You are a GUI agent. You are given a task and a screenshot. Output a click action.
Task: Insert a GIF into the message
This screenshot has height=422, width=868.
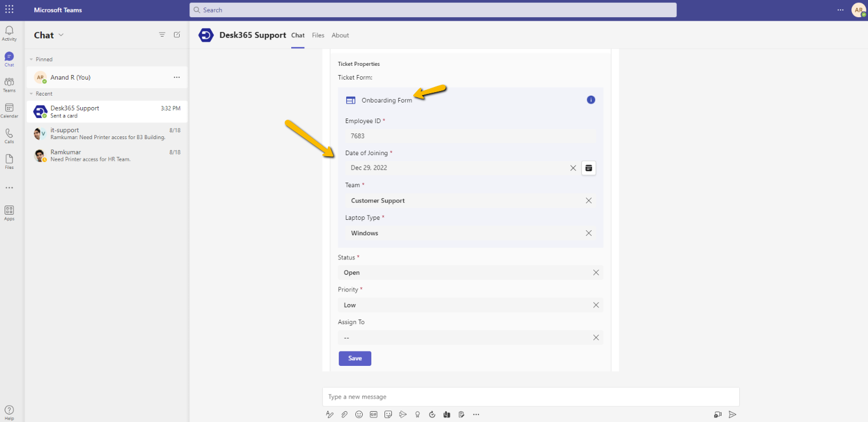coord(373,414)
